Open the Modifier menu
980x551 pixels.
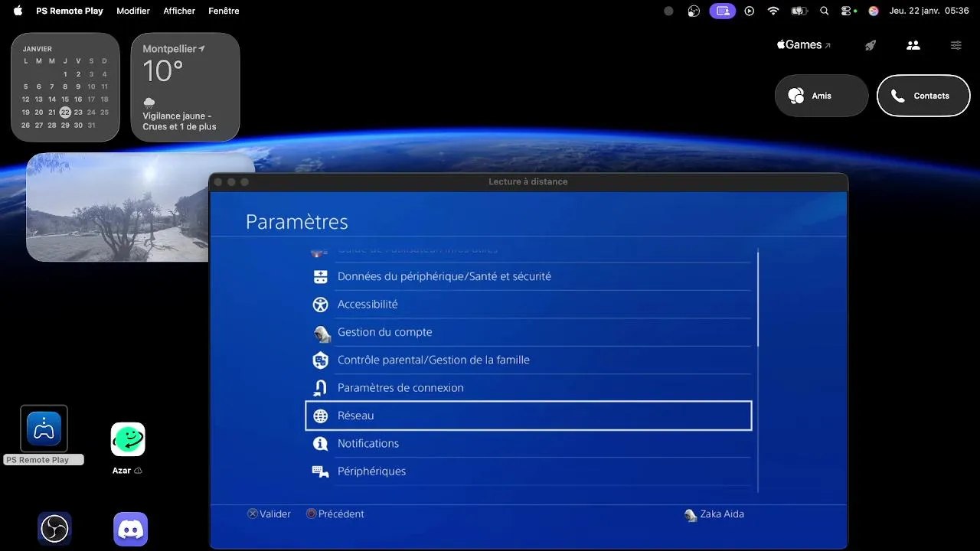pyautogui.click(x=133, y=11)
